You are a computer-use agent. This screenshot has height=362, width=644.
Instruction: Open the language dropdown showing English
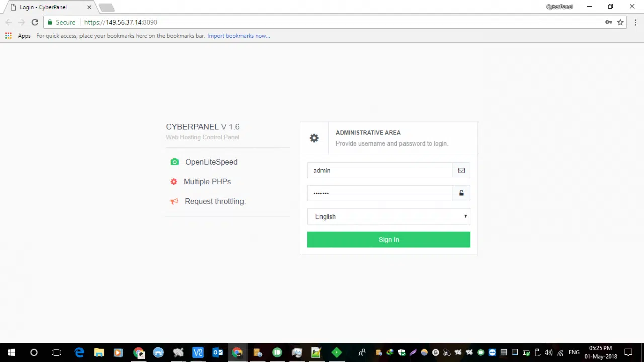coord(389,216)
